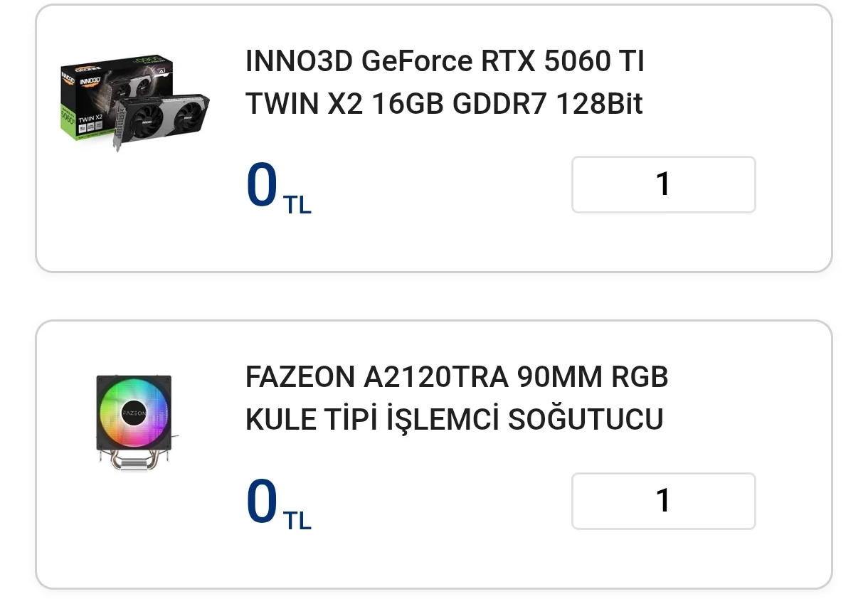This screenshot has height=604, width=868.
Task: Click the TWIN X2 16GB GDDR7 128Bit text
Action: click(x=444, y=105)
